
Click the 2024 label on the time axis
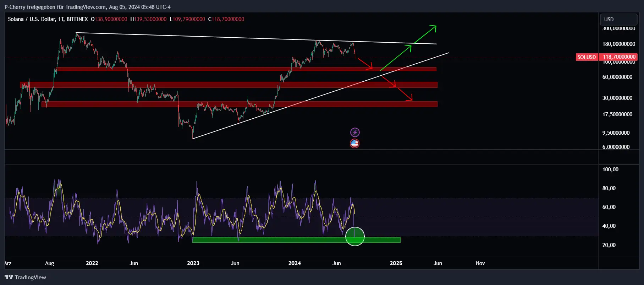coord(295,263)
